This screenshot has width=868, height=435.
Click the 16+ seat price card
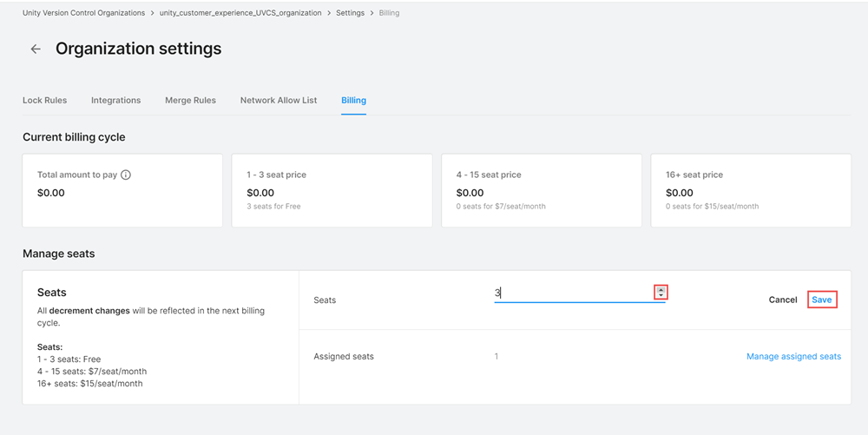point(750,191)
